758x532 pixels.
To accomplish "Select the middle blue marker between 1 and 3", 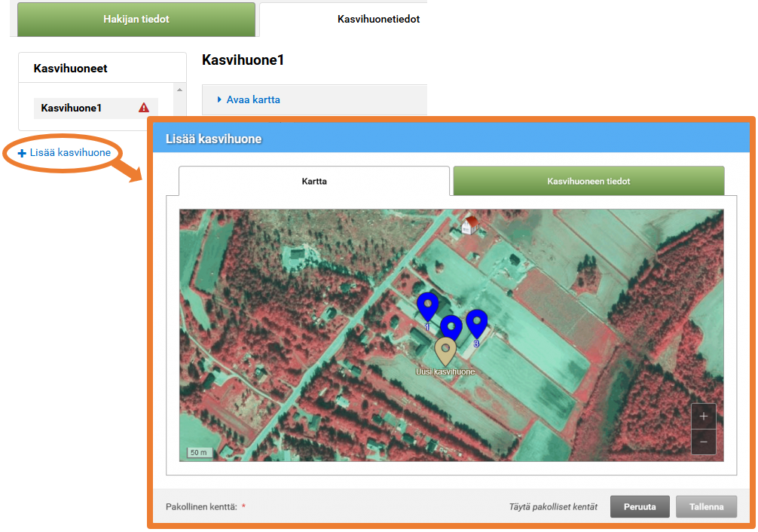I will pyautogui.click(x=451, y=328).
